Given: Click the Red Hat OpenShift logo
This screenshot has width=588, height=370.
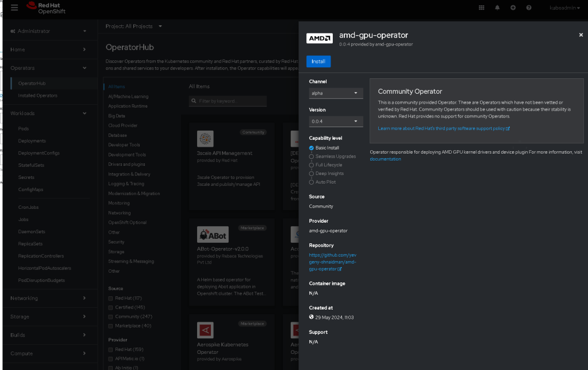Looking at the screenshot, I should (x=46, y=8).
